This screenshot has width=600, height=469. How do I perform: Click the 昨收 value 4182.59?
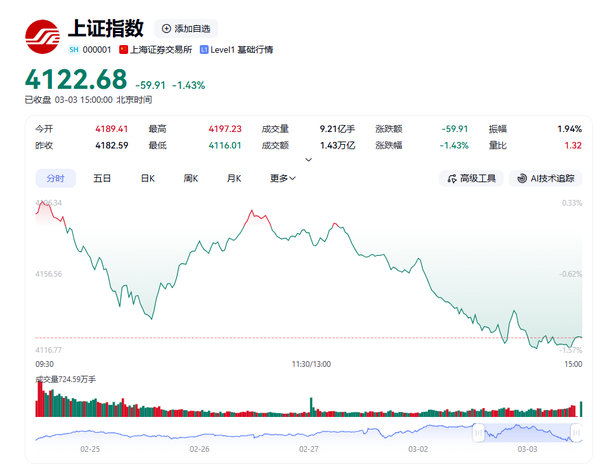(x=112, y=145)
